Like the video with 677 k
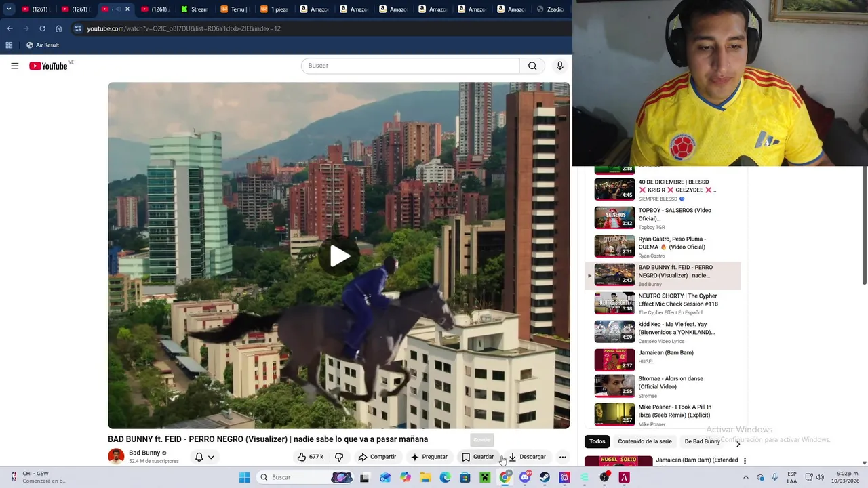Screen dimensions: 868x488 tap(311, 457)
